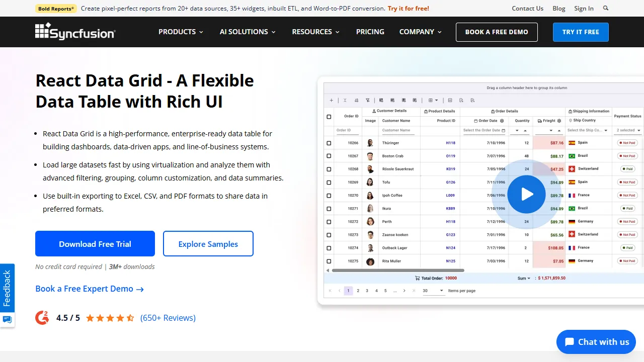Toggle the select-all checkbox in grid header

tap(329, 117)
